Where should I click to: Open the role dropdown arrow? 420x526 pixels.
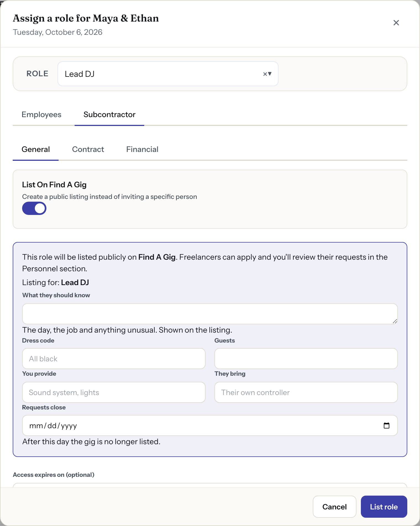(270, 74)
